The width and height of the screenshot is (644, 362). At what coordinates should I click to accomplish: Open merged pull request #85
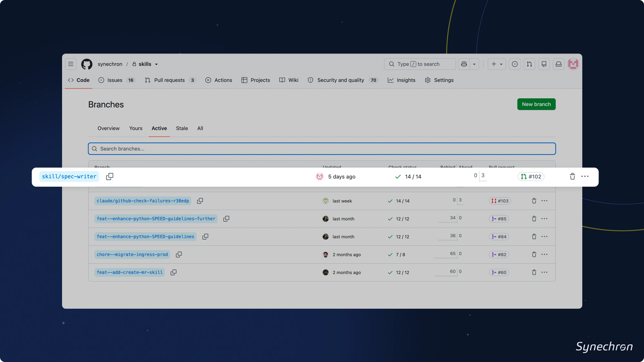499,219
